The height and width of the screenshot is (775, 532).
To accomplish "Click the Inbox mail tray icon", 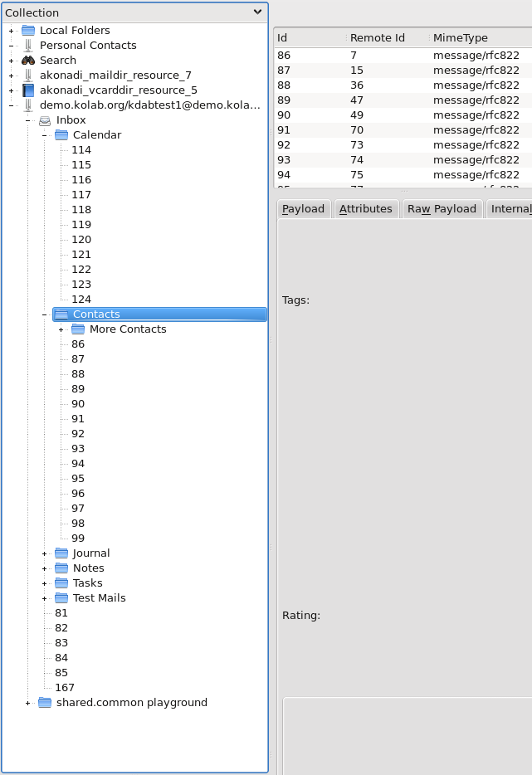I will point(45,120).
